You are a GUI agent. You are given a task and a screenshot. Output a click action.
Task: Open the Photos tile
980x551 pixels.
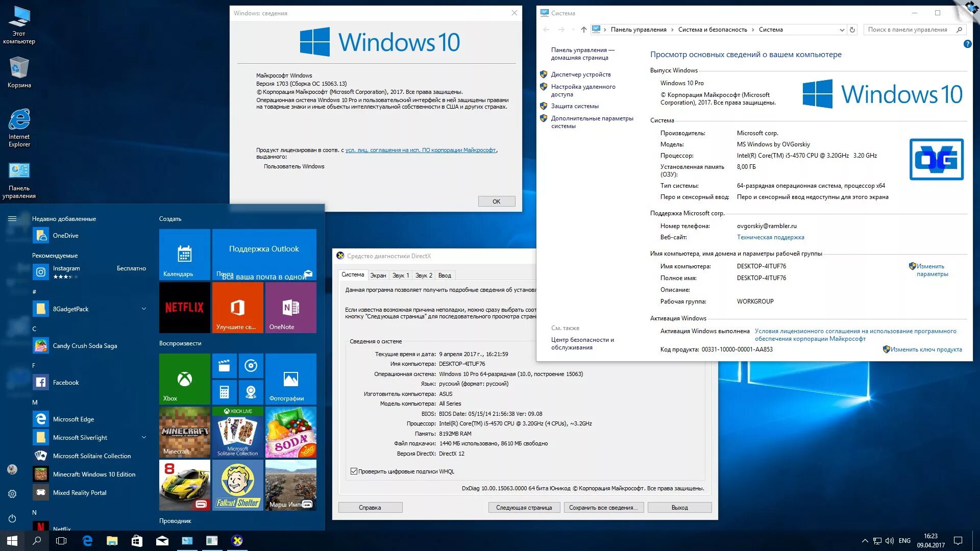pos(290,379)
